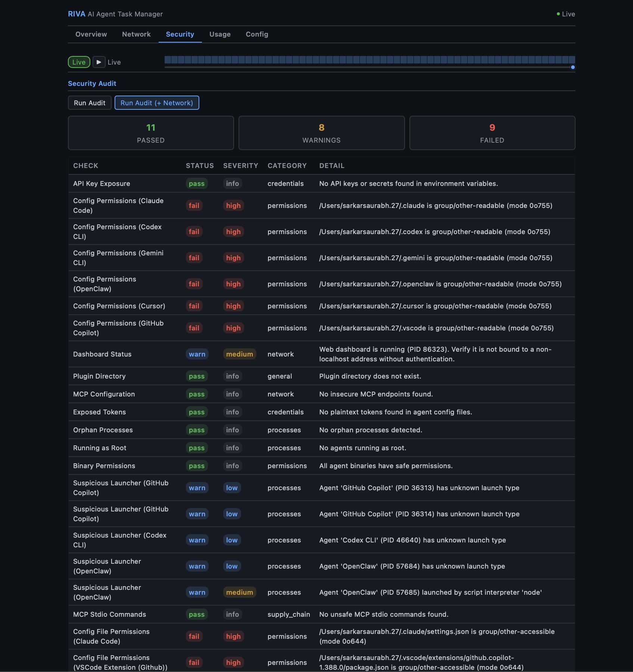Click the OpenClaw PID 57684 detail text
Viewport: 633px width, 672px height.
pos(412,566)
